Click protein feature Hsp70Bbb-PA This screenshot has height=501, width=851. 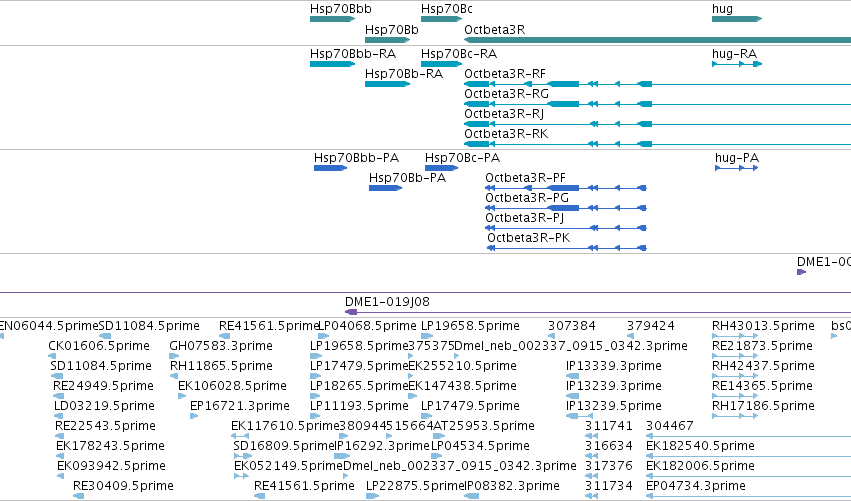click(x=330, y=168)
